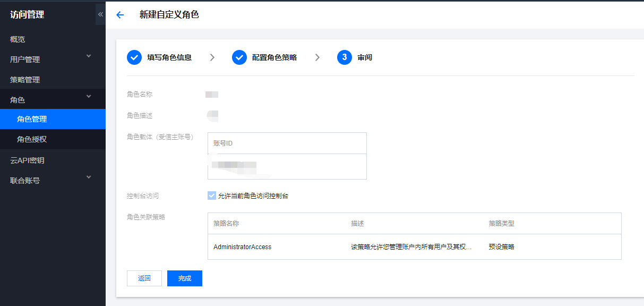Go to 角色授权 submenu item
The width and height of the screenshot is (644, 306).
pos(32,139)
